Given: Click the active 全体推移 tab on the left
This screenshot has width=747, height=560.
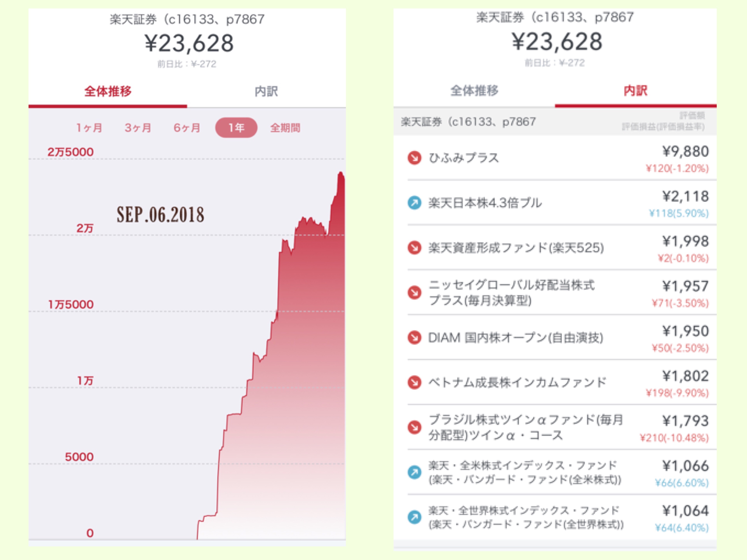Looking at the screenshot, I should click(108, 91).
